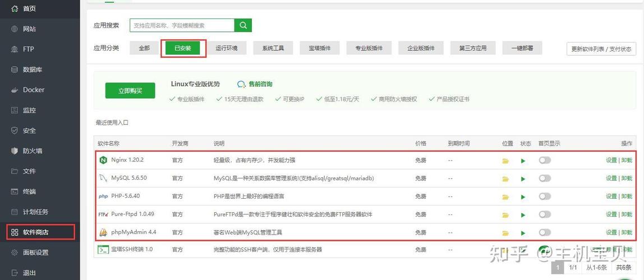Click 更新软件列表 / 支付状态 button
Image resolution: width=644 pixels, height=280 pixels.
[601, 49]
